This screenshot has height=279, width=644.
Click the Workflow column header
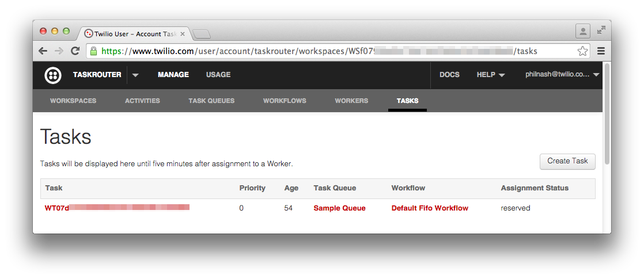[408, 188]
